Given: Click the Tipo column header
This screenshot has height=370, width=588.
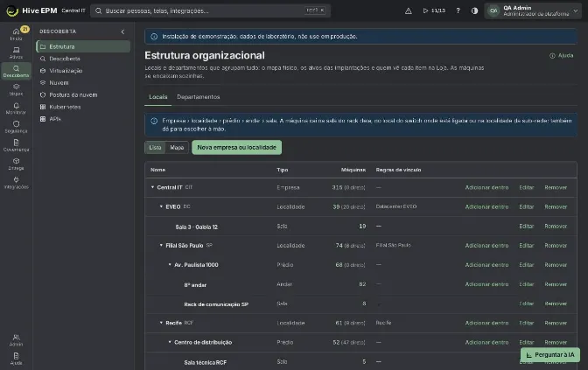Looking at the screenshot, I should [283, 170].
